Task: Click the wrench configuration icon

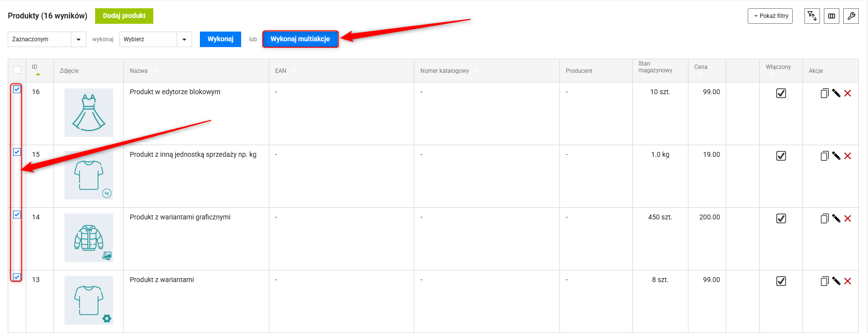Action: coord(851,16)
